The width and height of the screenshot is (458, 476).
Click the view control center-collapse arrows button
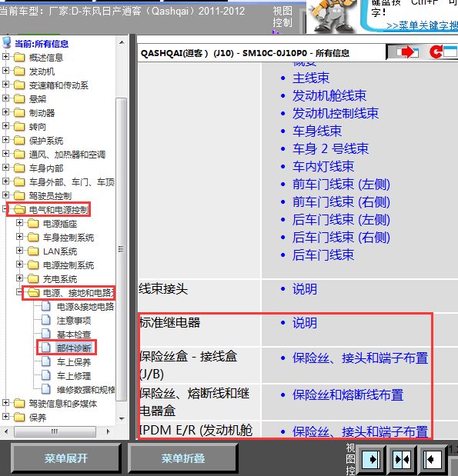(x=402, y=459)
